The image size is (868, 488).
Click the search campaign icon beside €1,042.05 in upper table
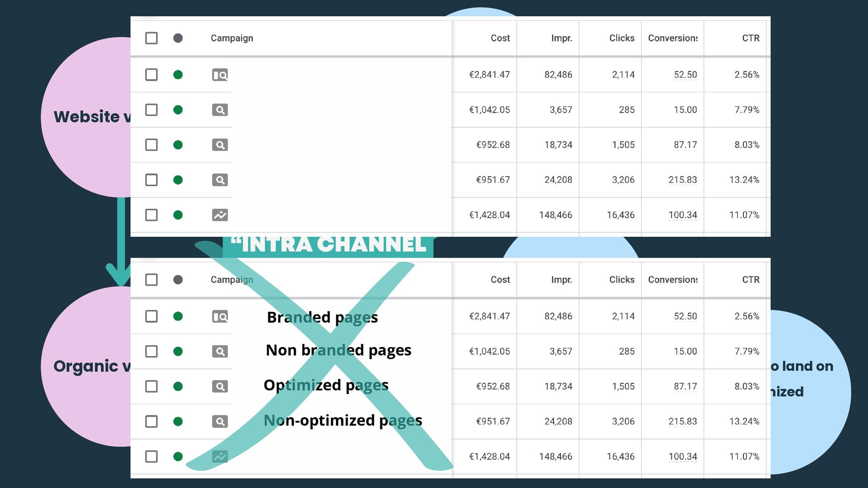point(220,110)
